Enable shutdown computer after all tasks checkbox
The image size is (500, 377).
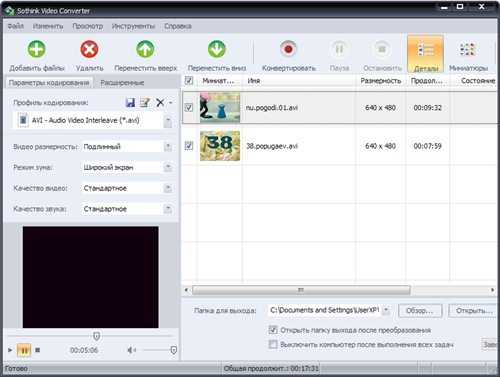pyautogui.click(x=273, y=344)
